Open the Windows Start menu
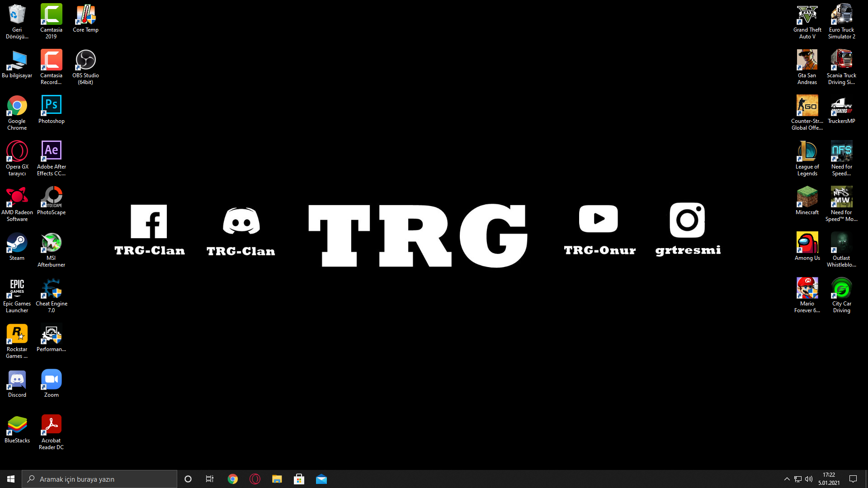The width and height of the screenshot is (868, 488). (11, 479)
